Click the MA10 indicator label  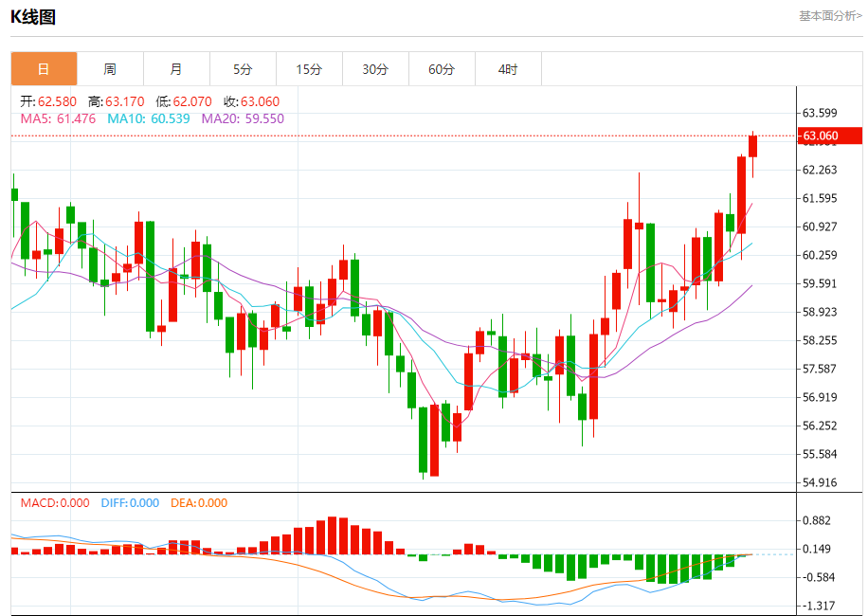point(149,118)
